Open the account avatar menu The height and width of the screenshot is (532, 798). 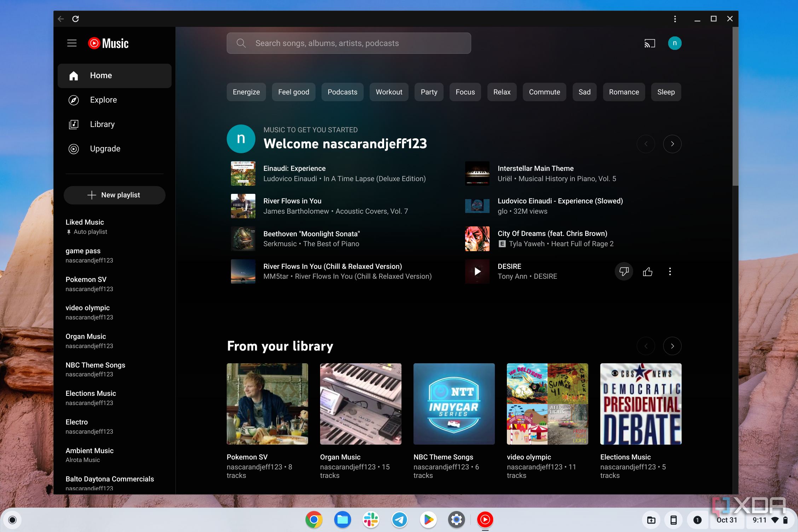pyautogui.click(x=675, y=43)
